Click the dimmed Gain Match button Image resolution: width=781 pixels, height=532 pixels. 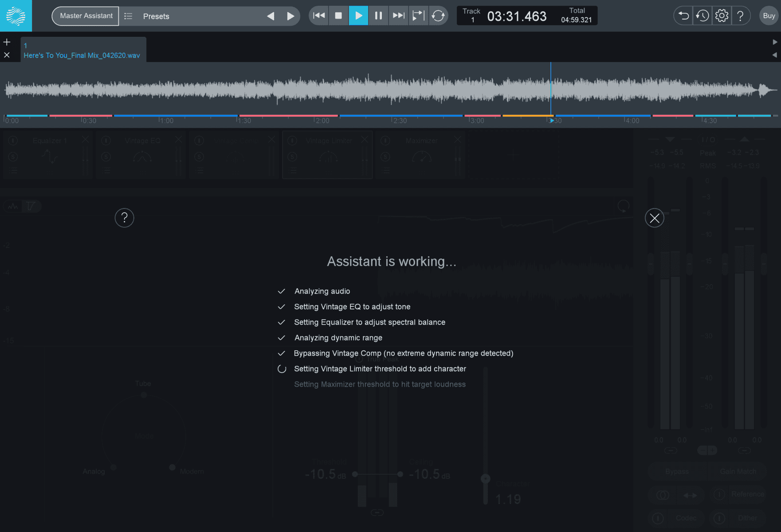click(x=738, y=471)
